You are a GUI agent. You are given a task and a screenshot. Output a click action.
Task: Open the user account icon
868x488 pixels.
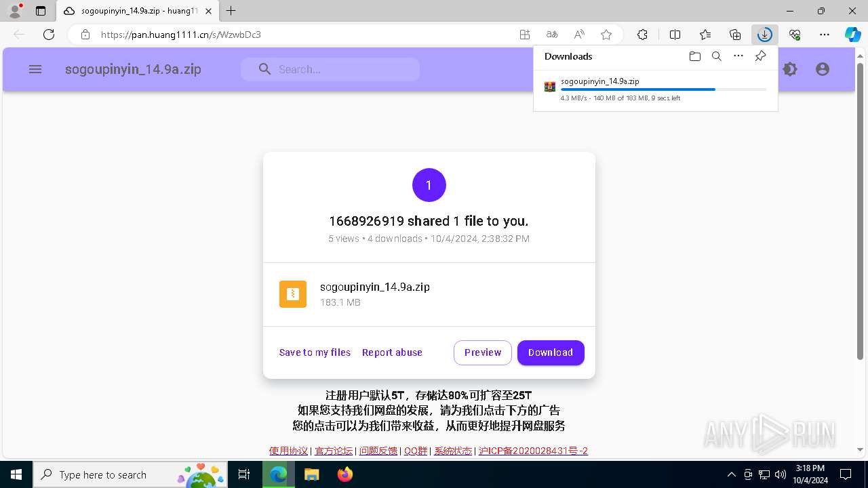tap(823, 69)
